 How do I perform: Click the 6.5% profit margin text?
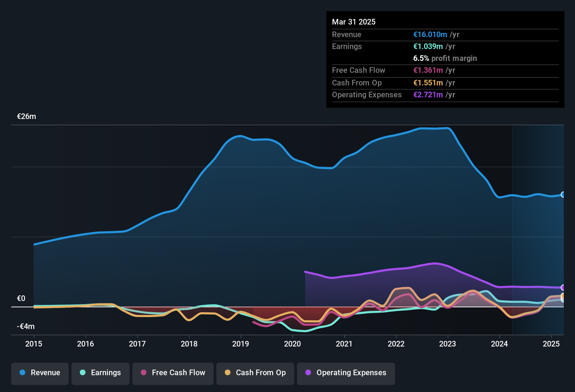coord(445,58)
